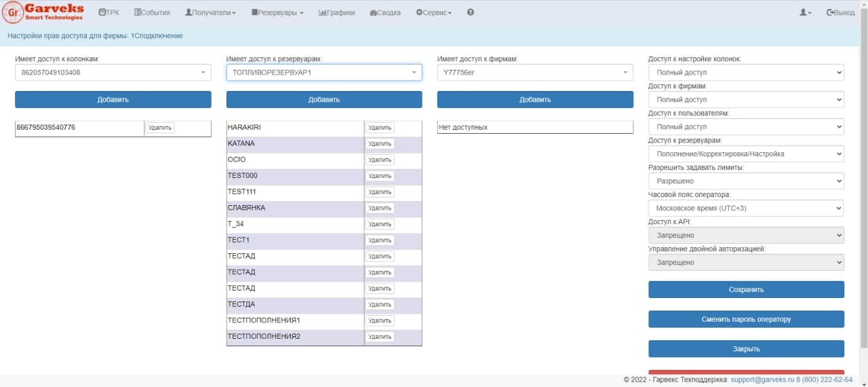Click the Выход logout icon

pos(831,12)
